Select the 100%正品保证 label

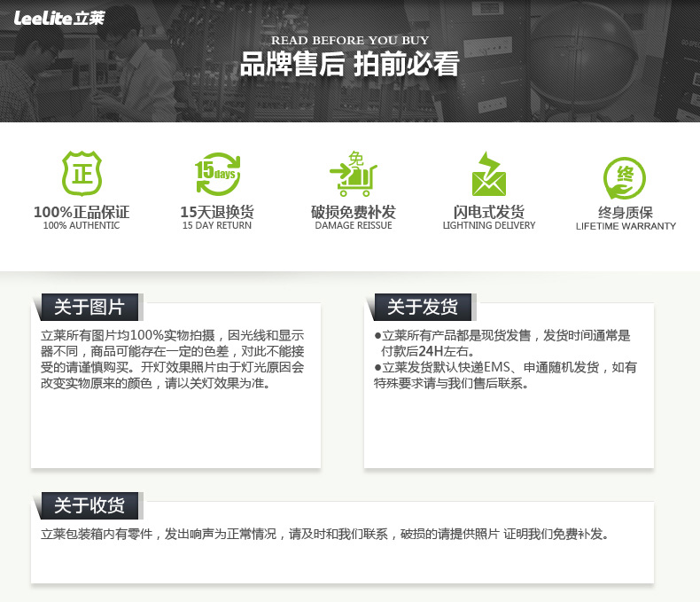click(x=82, y=212)
